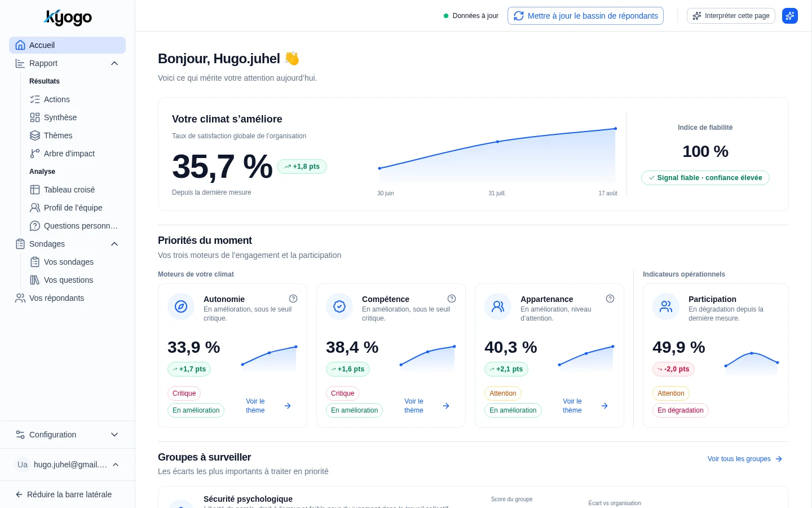This screenshot has width=812, height=508.
Task: Click the Tableau croisé table icon
Action: 35,190
